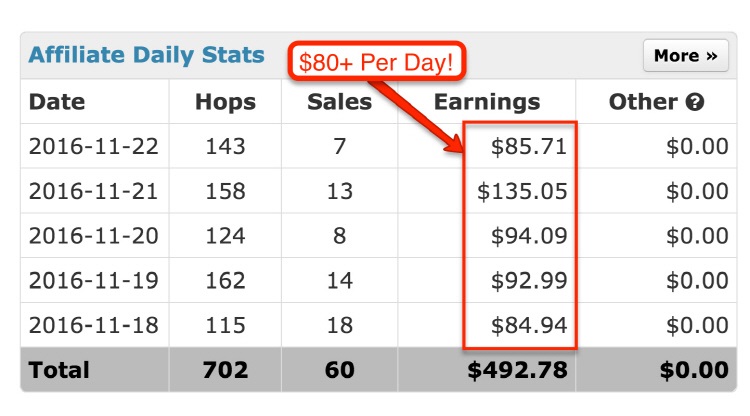Click the help icon beside Other
The height and width of the screenshot is (416, 750).
click(695, 102)
